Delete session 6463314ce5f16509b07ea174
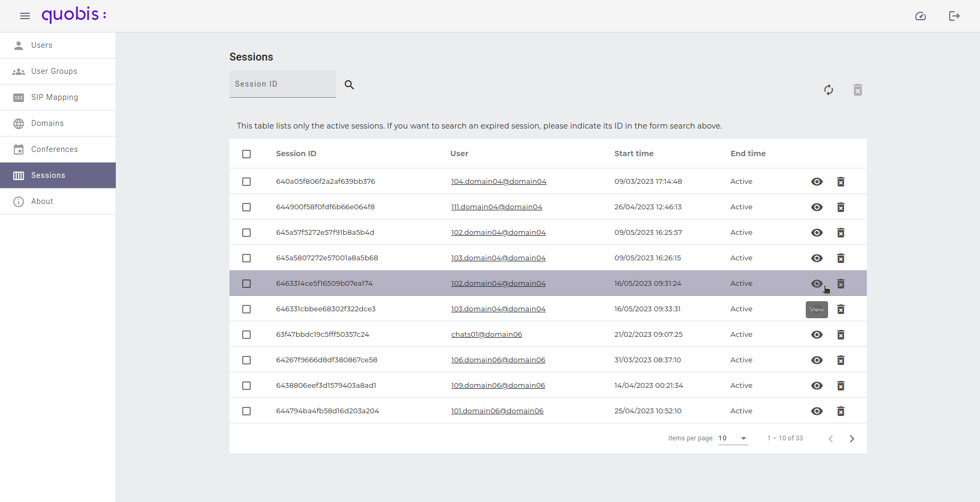 click(841, 284)
